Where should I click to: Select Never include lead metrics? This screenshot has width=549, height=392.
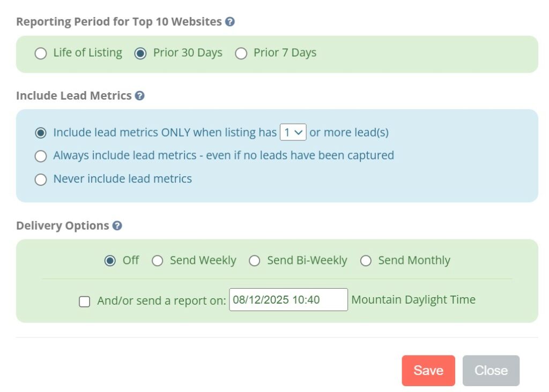click(x=41, y=179)
